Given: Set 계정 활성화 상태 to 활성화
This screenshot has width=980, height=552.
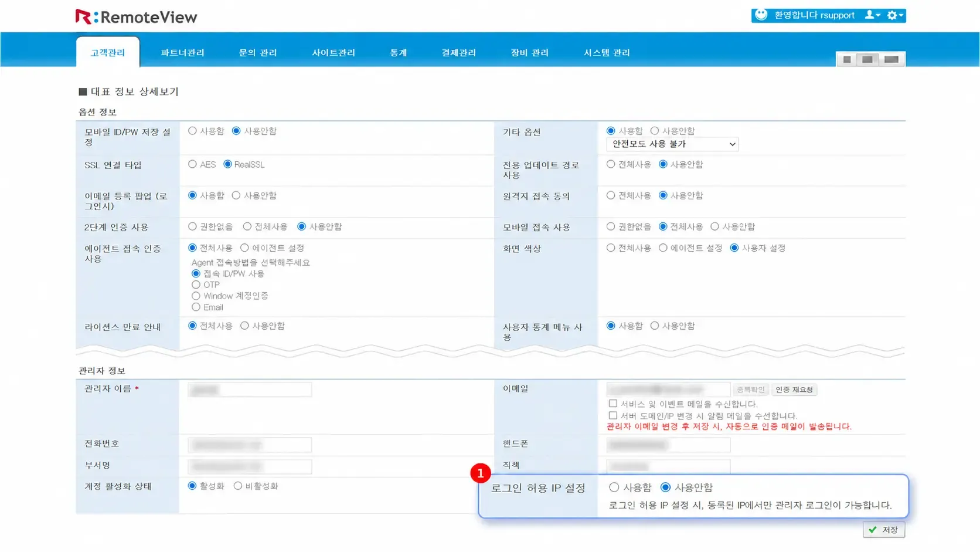Looking at the screenshot, I should click(x=192, y=486).
